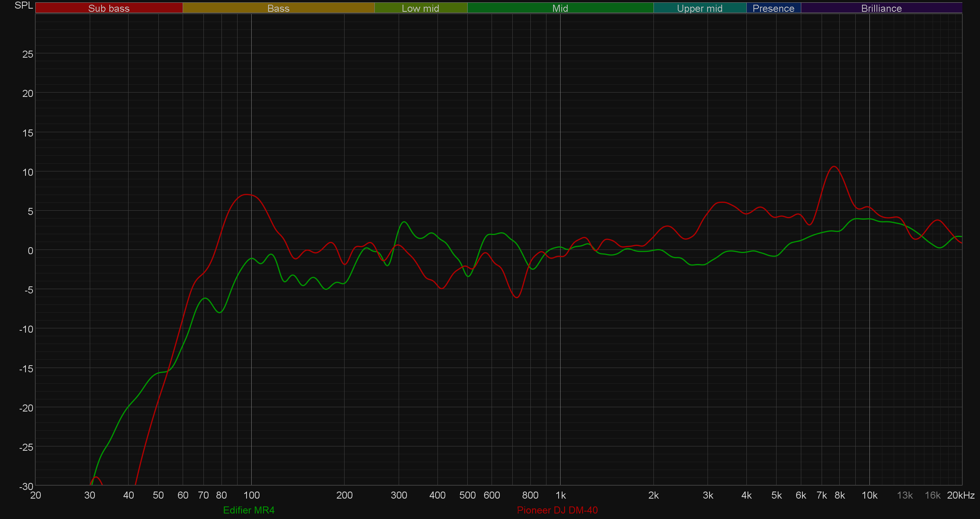Click the 20kHz axis end label
The width and height of the screenshot is (980, 519).
tap(960, 495)
